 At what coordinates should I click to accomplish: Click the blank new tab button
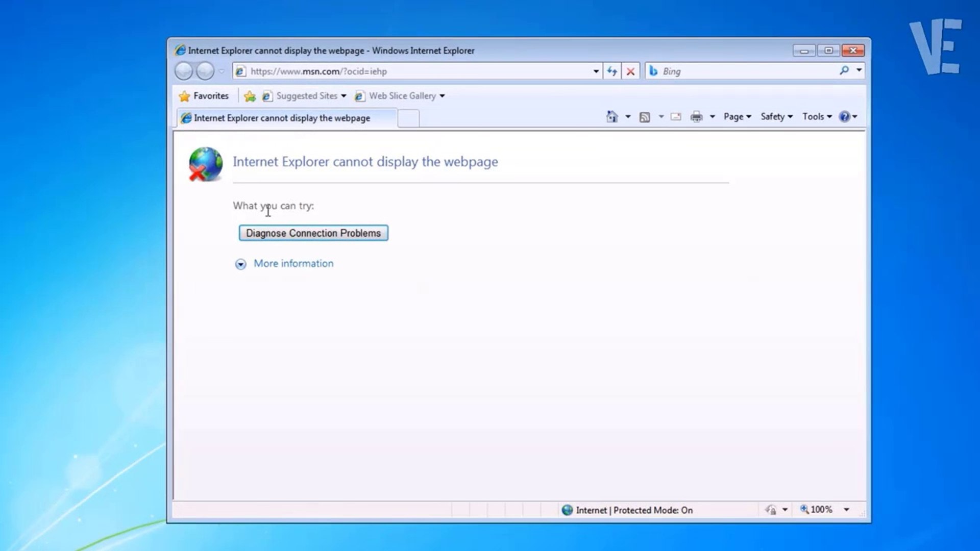click(408, 118)
